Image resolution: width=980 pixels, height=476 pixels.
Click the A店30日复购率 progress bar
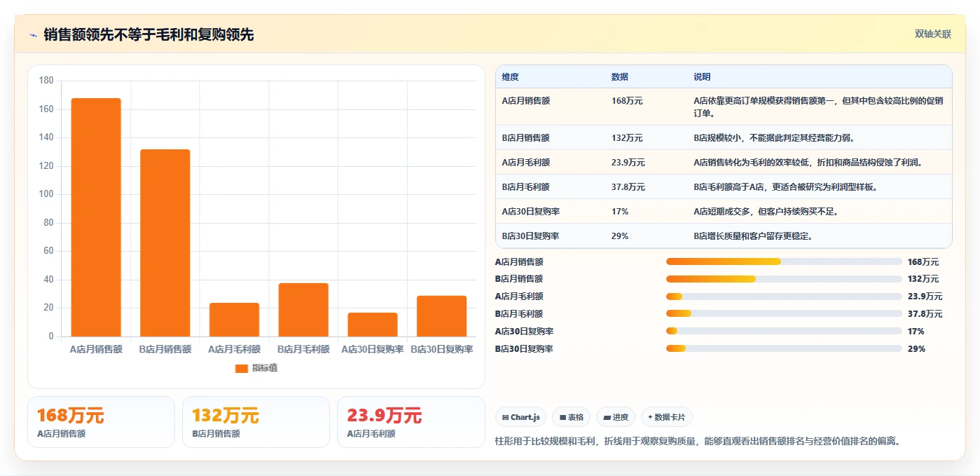point(784,331)
